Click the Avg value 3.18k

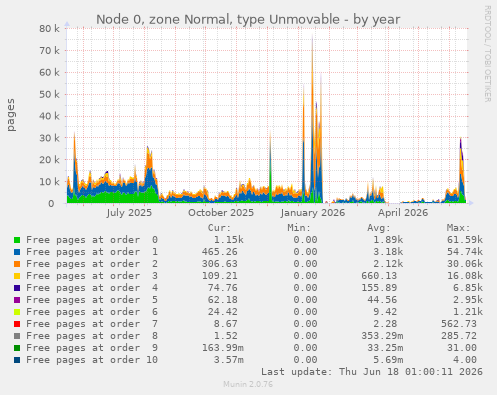tap(388, 252)
